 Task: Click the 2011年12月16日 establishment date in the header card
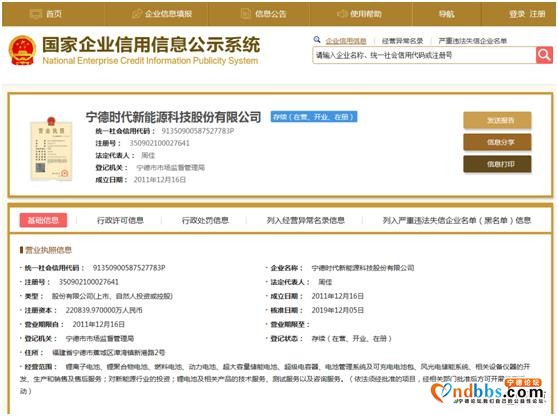point(160,180)
